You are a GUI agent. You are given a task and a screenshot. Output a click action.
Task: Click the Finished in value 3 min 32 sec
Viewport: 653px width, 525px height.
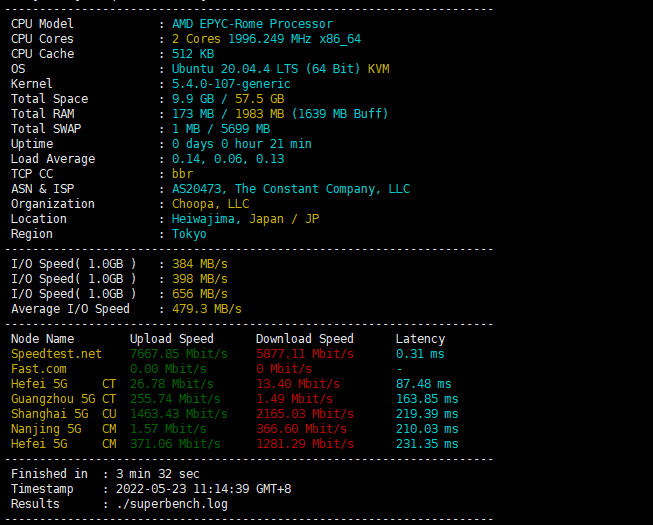(x=158, y=473)
